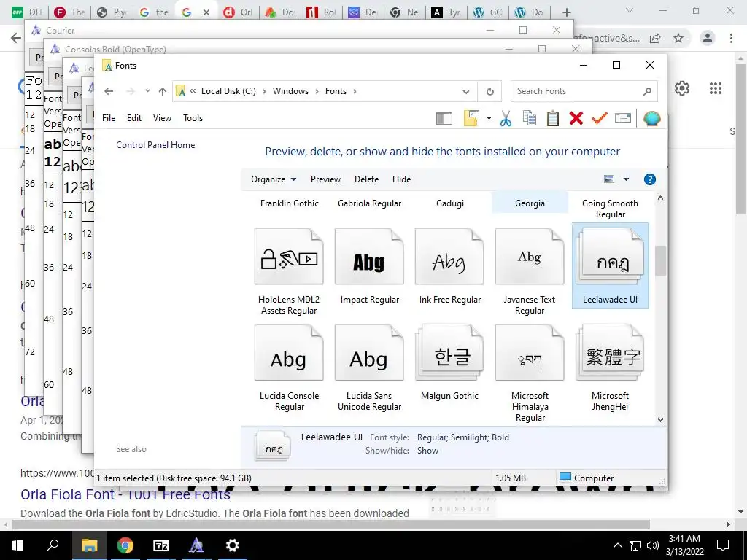Click the font list scroll up arrow

tap(660, 198)
